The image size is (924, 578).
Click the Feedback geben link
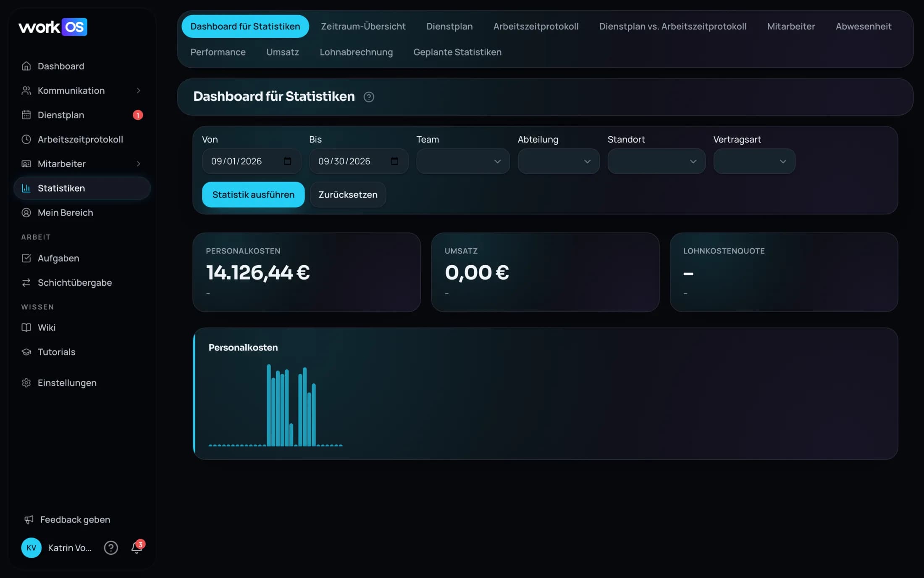tap(75, 520)
